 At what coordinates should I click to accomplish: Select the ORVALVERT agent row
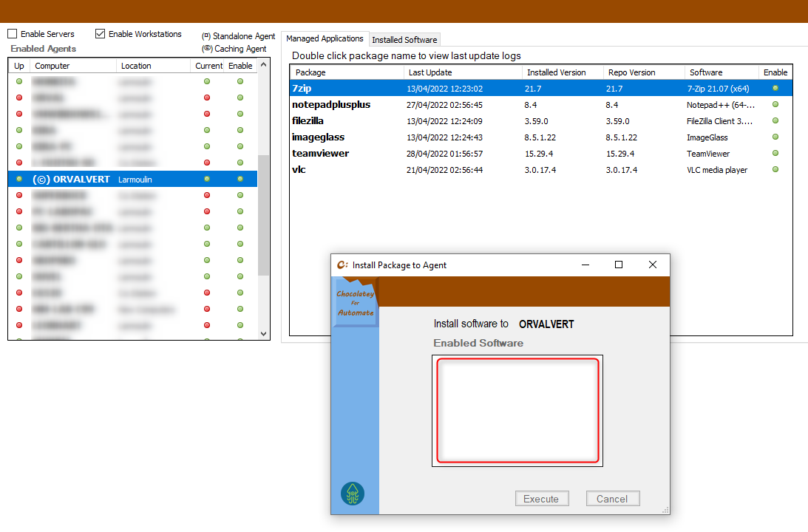click(x=133, y=179)
